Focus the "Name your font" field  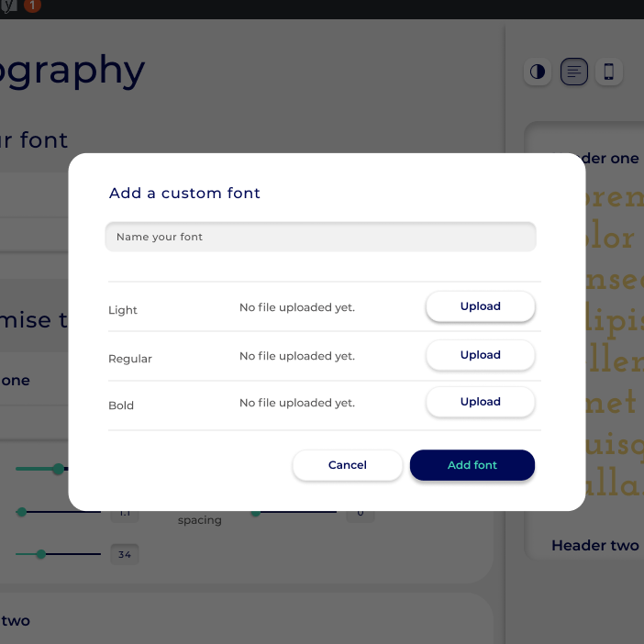pyautogui.click(x=320, y=237)
